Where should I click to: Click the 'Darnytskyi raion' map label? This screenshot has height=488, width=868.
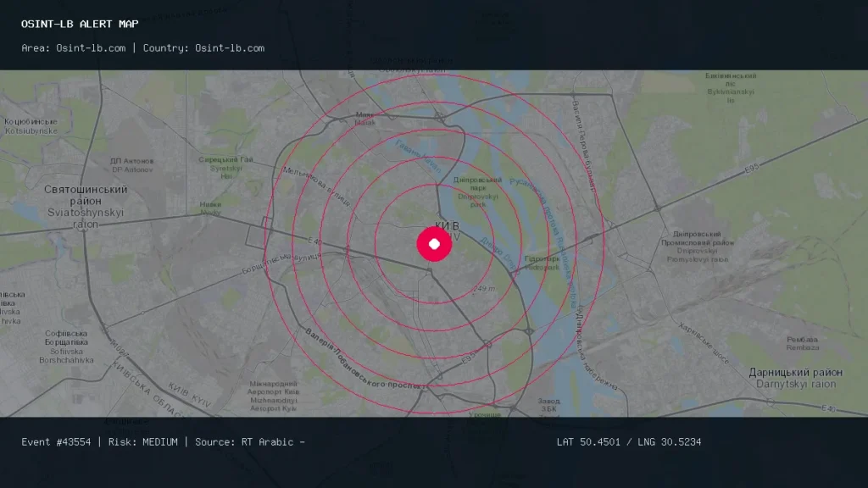click(x=796, y=384)
